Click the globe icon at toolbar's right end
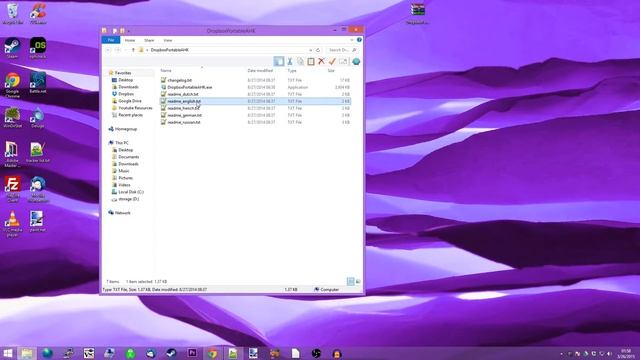Screen dimensions: 640x360 [356, 62]
